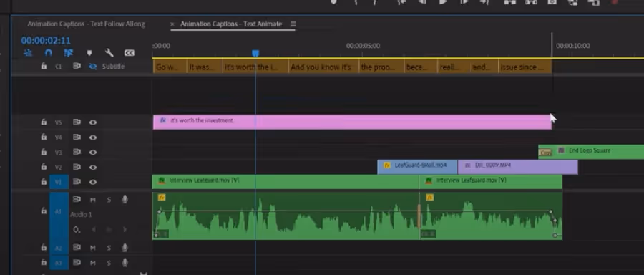The height and width of the screenshot is (275, 644).
Task: Open show keyframes menu on Audio 1 track
Action: [77, 229]
